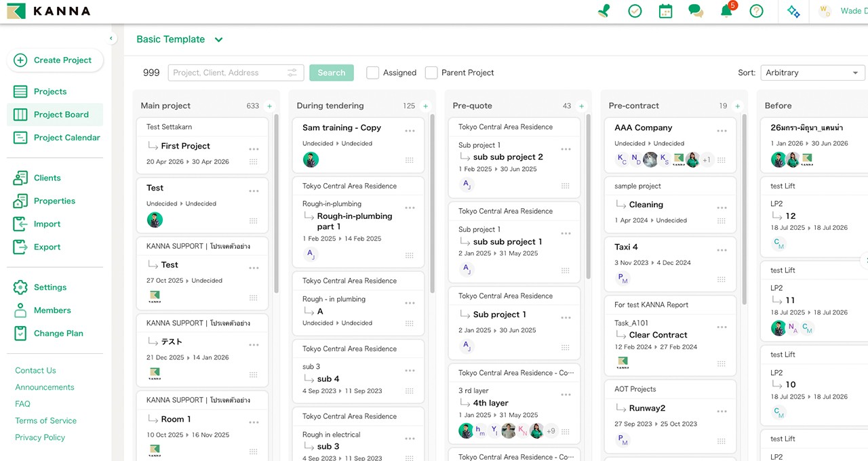Open notifications bell with 5 badge
The width and height of the screenshot is (868, 461).
[x=727, y=10]
